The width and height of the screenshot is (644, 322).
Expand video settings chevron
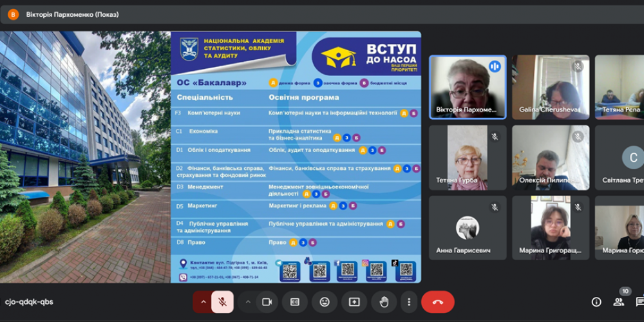pos(248,301)
